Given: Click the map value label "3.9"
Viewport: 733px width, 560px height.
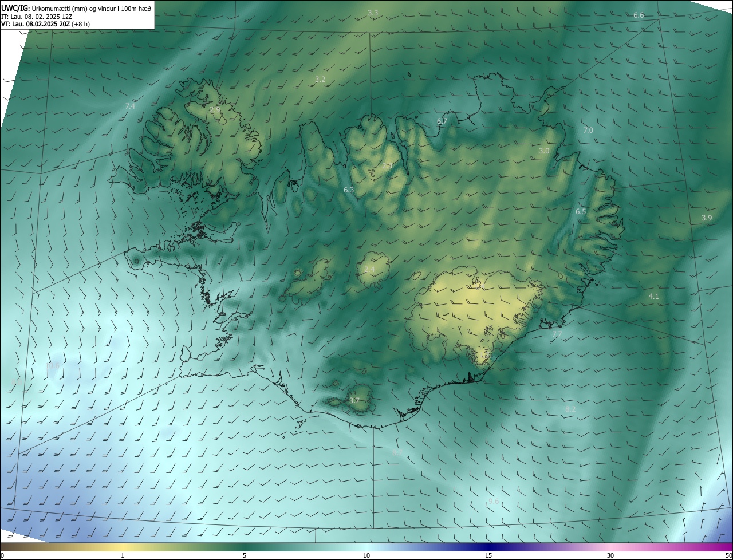Looking at the screenshot, I should coord(707,218).
